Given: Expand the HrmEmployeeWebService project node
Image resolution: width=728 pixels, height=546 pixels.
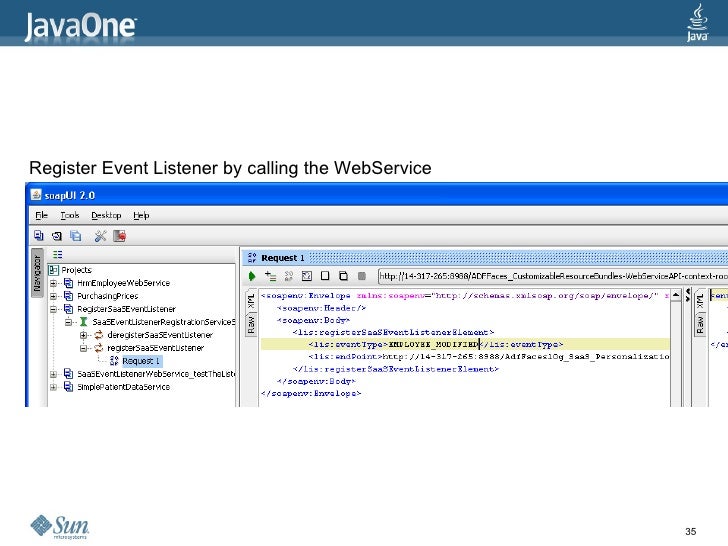Looking at the screenshot, I should (x=52, y=283).
